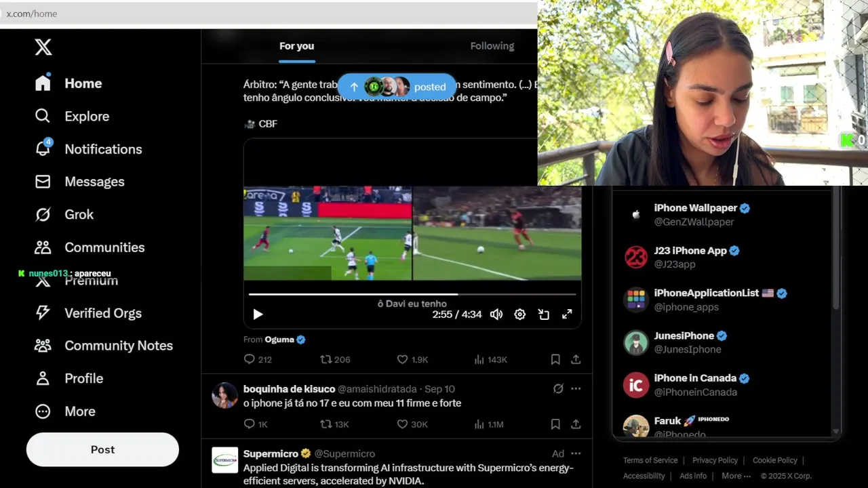Click the X logo in sidebar
This screenshot has width=868, height=488.
click(43, 47)
